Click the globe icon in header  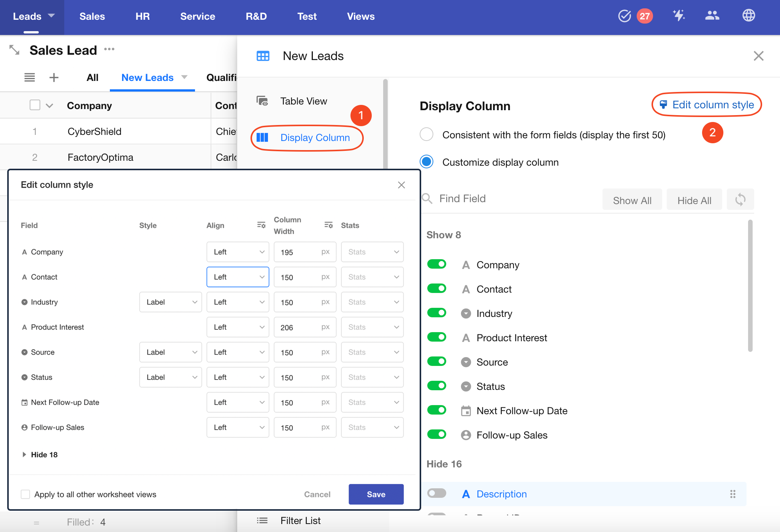pyautogui.click(x=748, y=16)
